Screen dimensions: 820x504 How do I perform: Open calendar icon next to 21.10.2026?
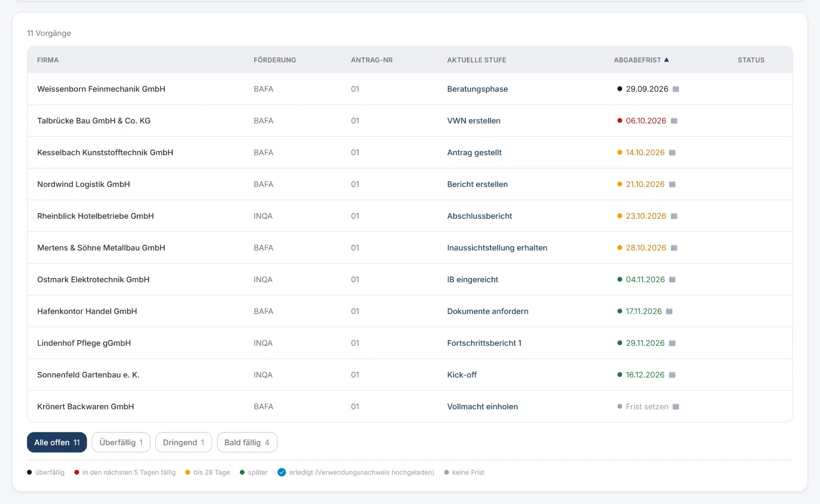click(x=672, y=184)
